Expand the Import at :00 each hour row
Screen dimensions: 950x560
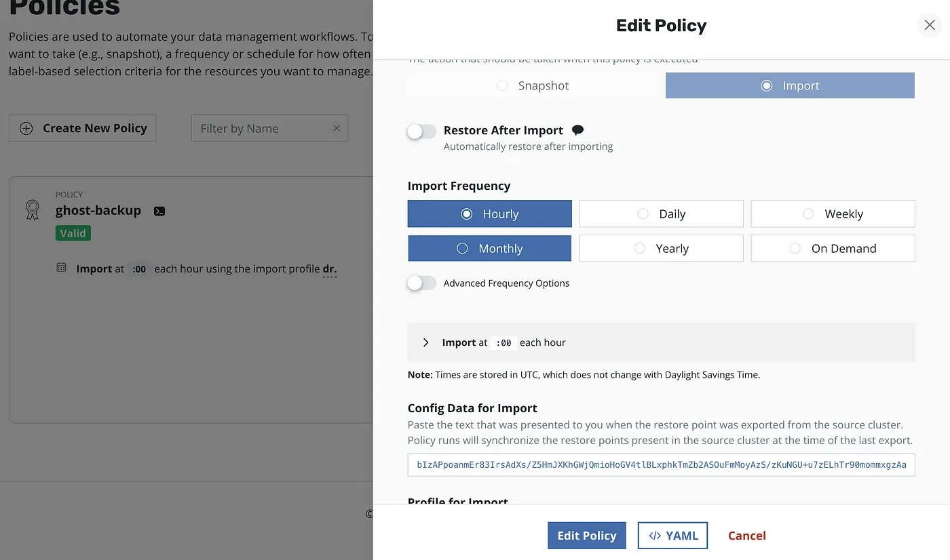(426, 342)
